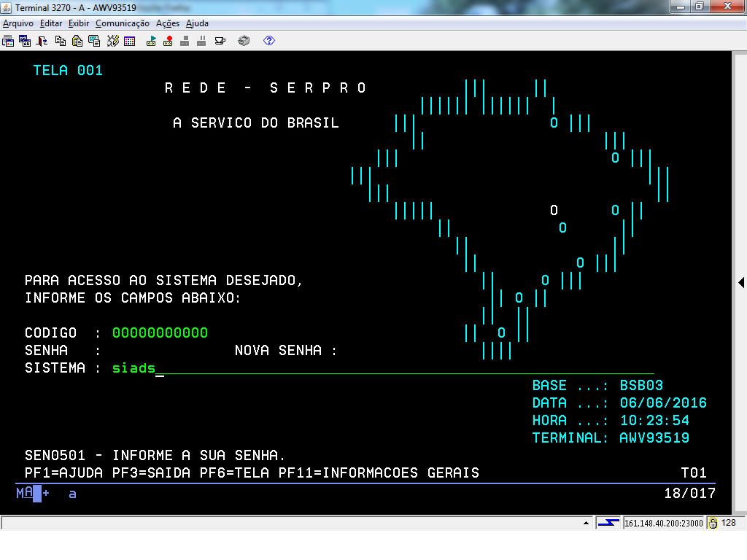Click the PF3=SAIDA text
The image size is (747, 560).
(x=151, y=472)
